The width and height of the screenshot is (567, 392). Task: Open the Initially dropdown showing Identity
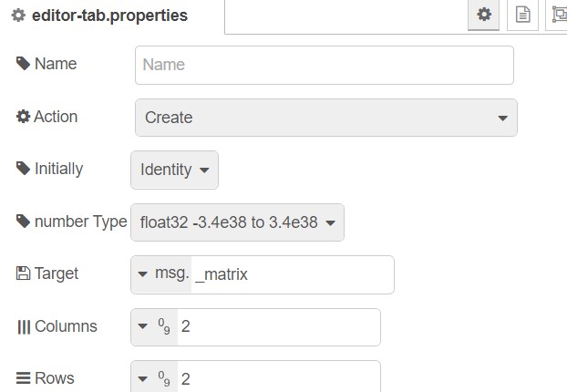[x=174, y=170]
